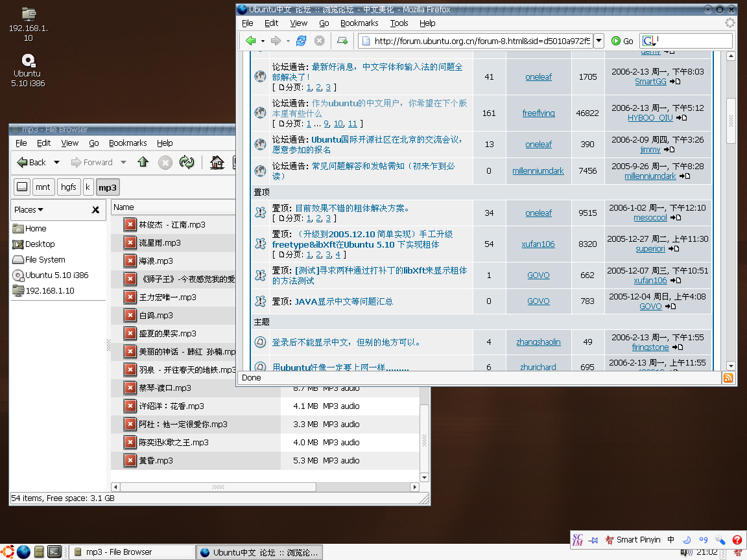Viewport: 747px width, 560px height.
Task: Toggle the hgfs path button
Action: click(69, 187)
